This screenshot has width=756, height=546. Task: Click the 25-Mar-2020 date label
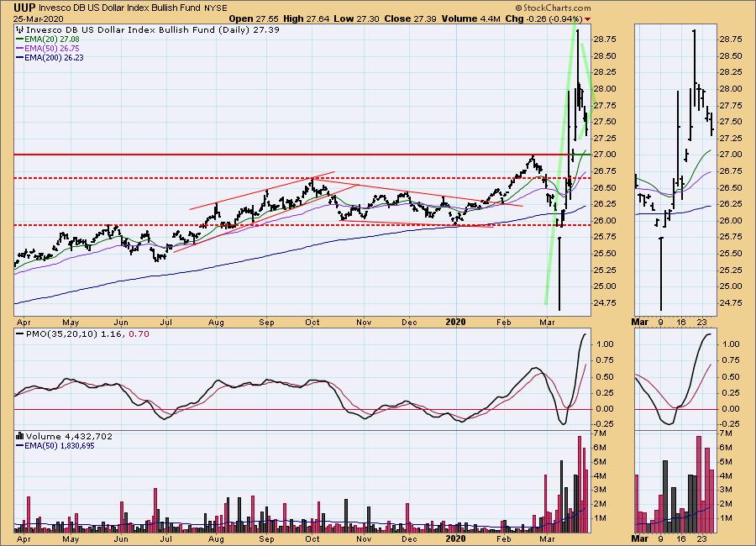[38, 18]
